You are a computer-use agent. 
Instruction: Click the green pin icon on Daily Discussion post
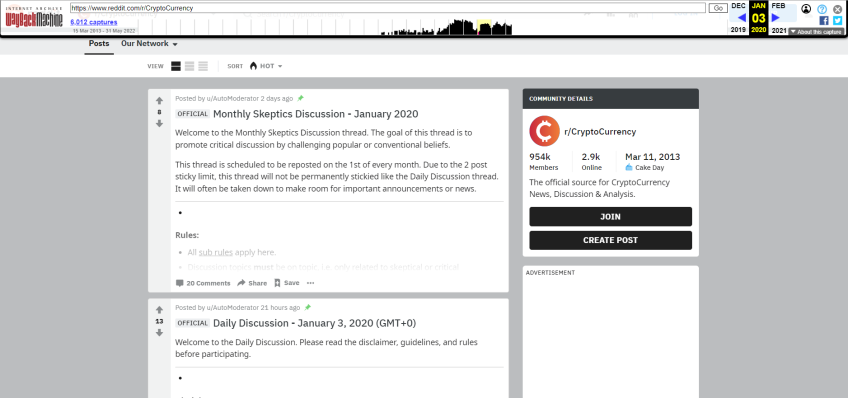point(308,307)
